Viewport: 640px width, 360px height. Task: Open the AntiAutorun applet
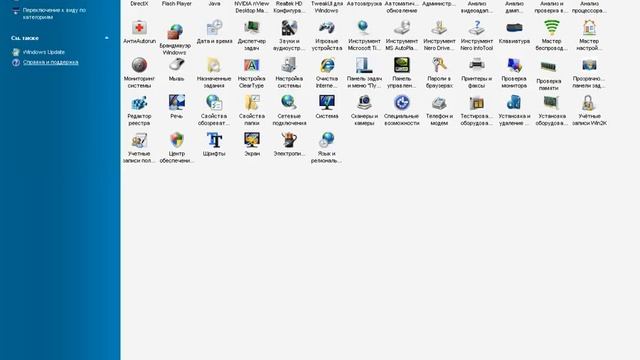click(x=139, y=29)
